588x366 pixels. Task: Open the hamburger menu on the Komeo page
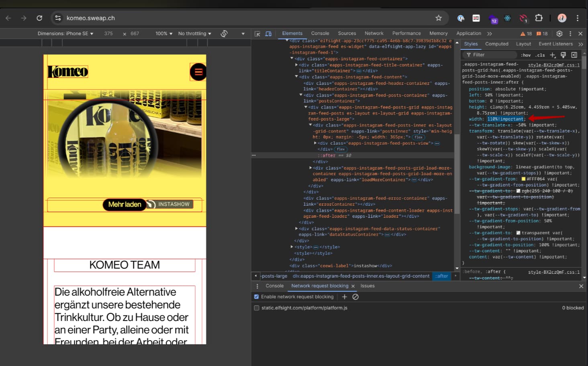point(198,72)
